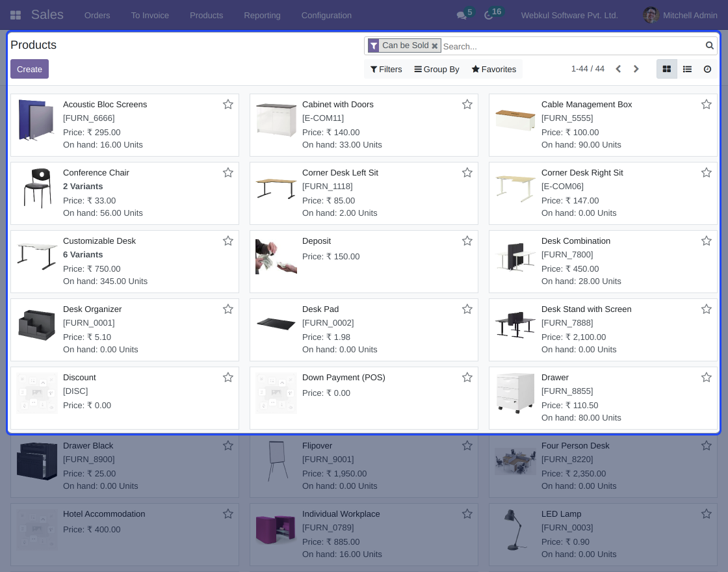Click the search magnifier icon

click(x=709, y=45)
